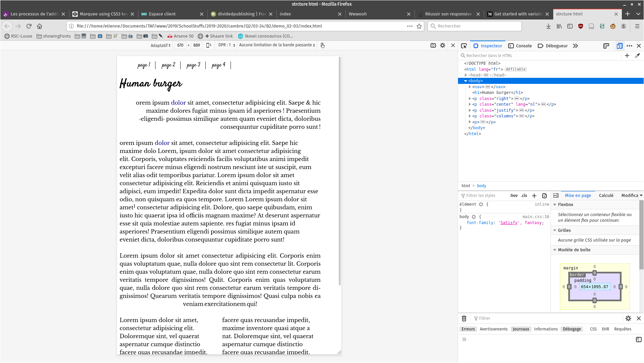Go to the Firefox home page
The height and width of the screenshot is (363, 644).
tap(40, 26)
